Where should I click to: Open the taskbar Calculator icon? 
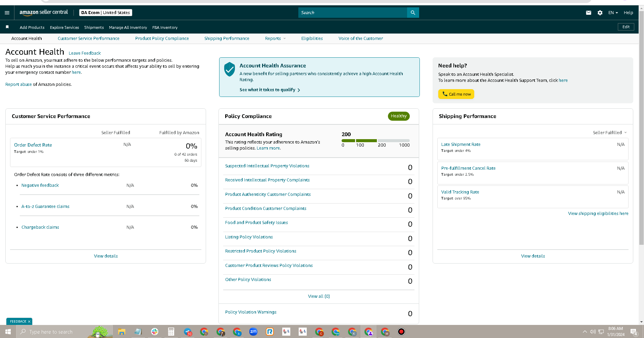pos(171,332)
